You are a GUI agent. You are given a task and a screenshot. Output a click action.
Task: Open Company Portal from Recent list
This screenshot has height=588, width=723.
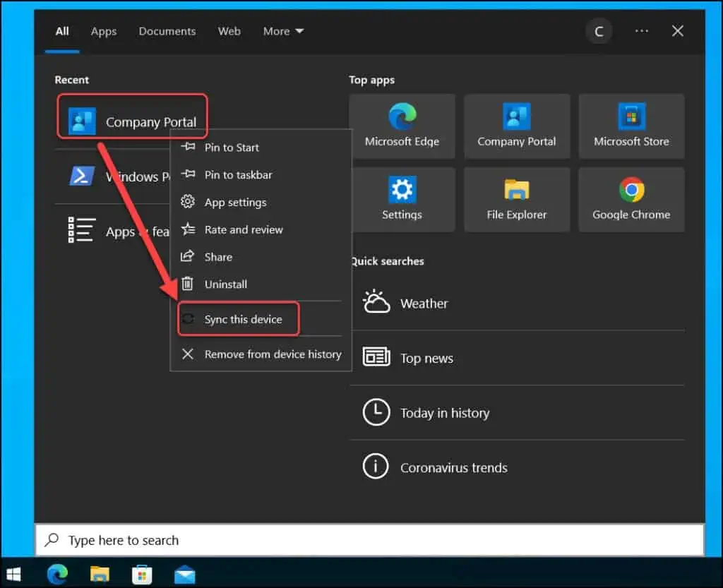pos(132,121)
